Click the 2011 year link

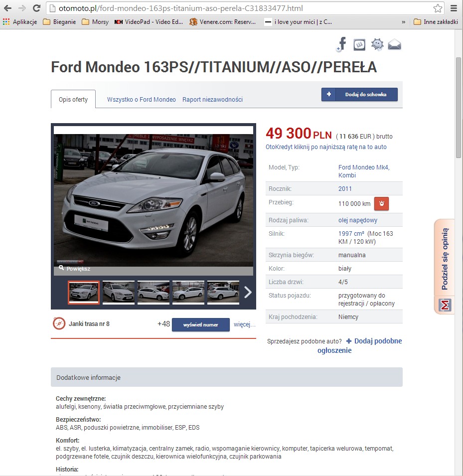tap(345, 189)
